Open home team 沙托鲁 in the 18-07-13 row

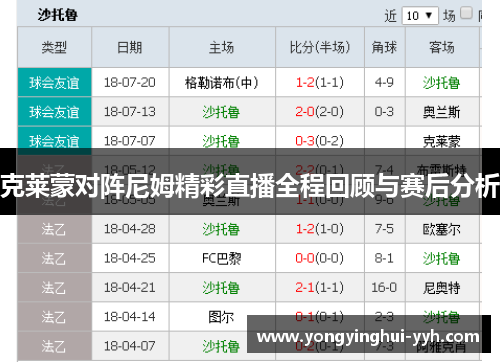point(222,112)
